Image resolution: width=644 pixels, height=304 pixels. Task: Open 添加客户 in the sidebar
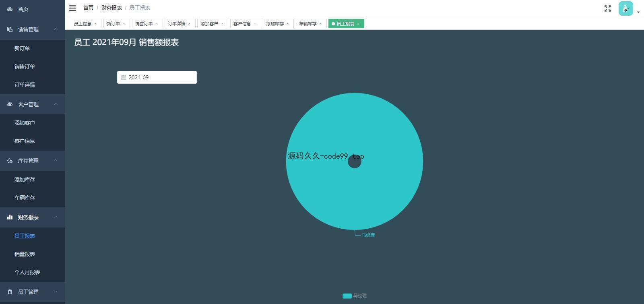[x=33, y=123]
